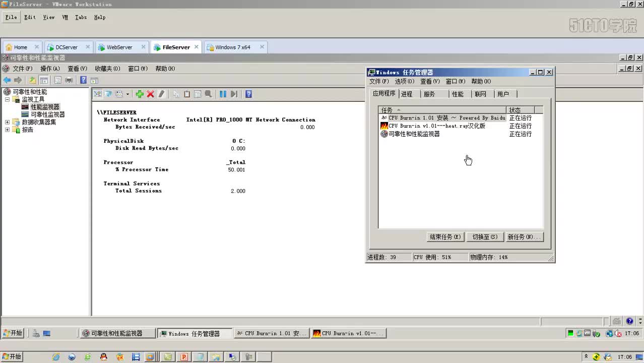Click the Update data step icon

click(x=234, y=94)
